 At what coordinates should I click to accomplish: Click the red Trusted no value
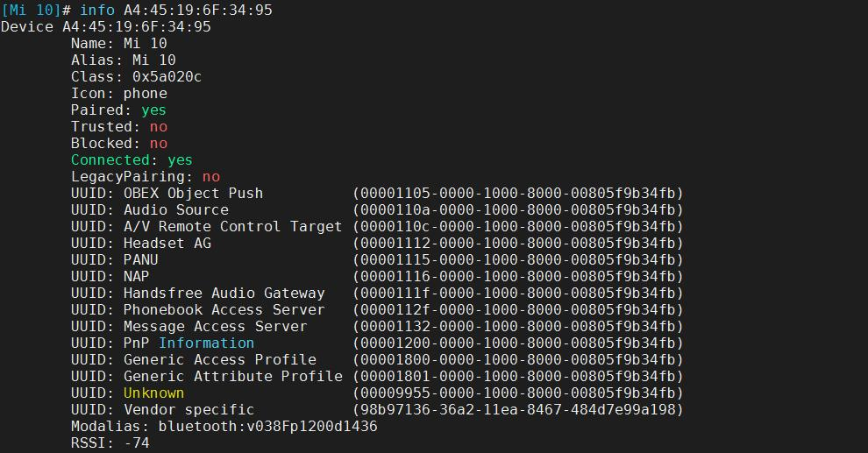point(158,126)
